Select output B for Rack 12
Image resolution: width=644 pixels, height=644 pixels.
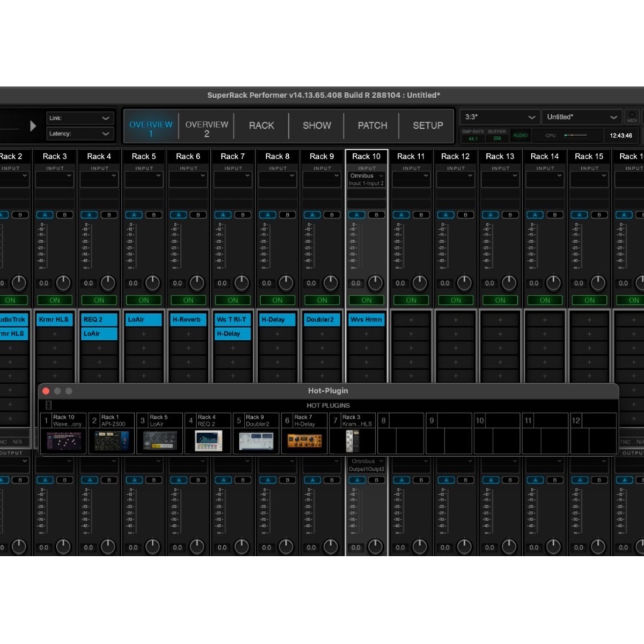[x=466, y=480]
